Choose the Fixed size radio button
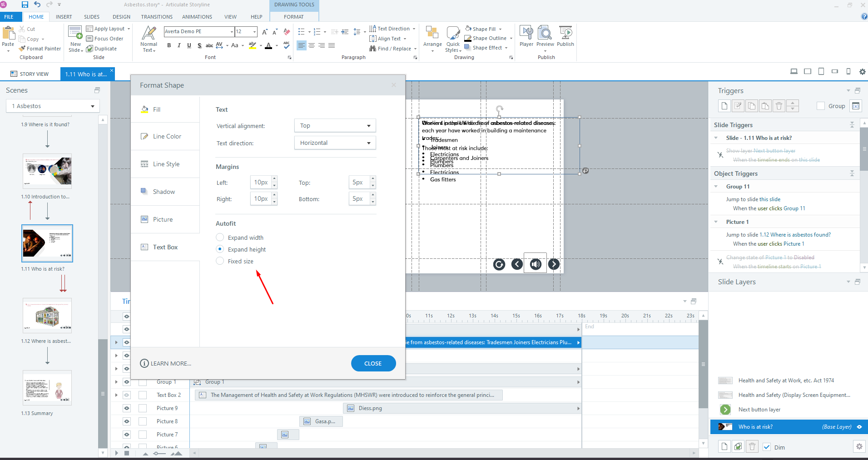Viewport: 868px width, 460px height. point(220,261)
